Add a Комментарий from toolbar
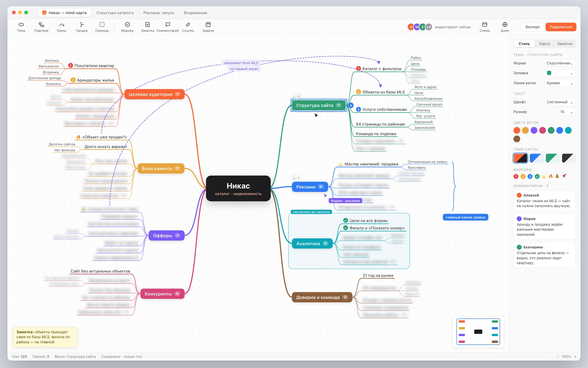Viewport: 588px width, 368px height. point(168,27)
